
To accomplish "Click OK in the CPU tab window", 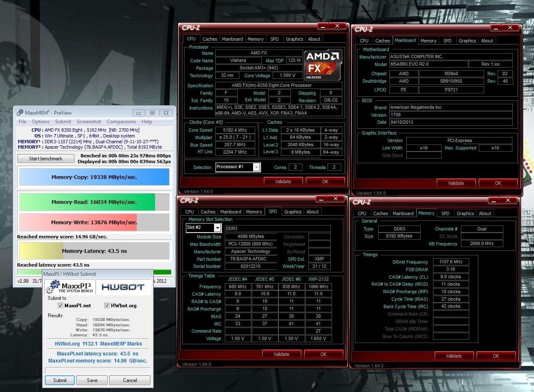I will 325,181.
